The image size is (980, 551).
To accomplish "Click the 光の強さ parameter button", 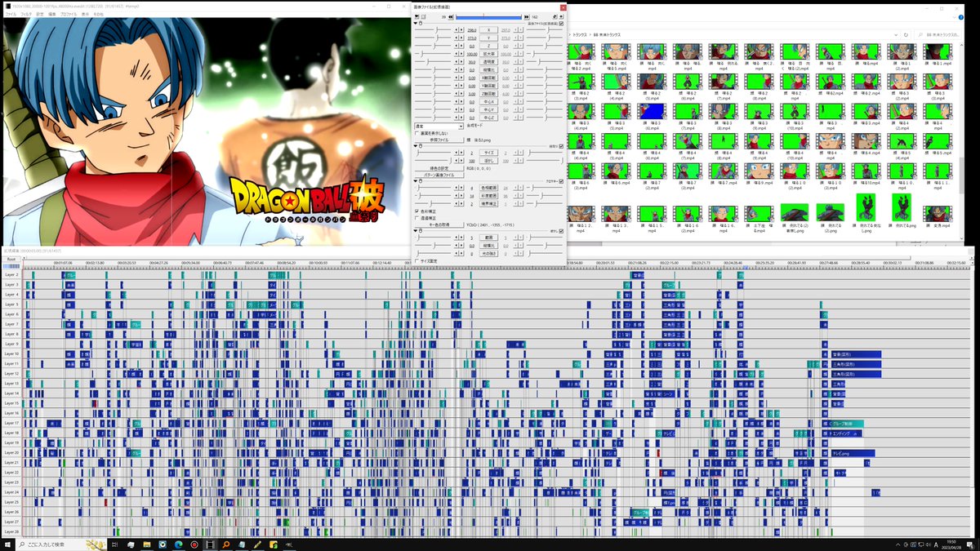I will tap(489, 253).
